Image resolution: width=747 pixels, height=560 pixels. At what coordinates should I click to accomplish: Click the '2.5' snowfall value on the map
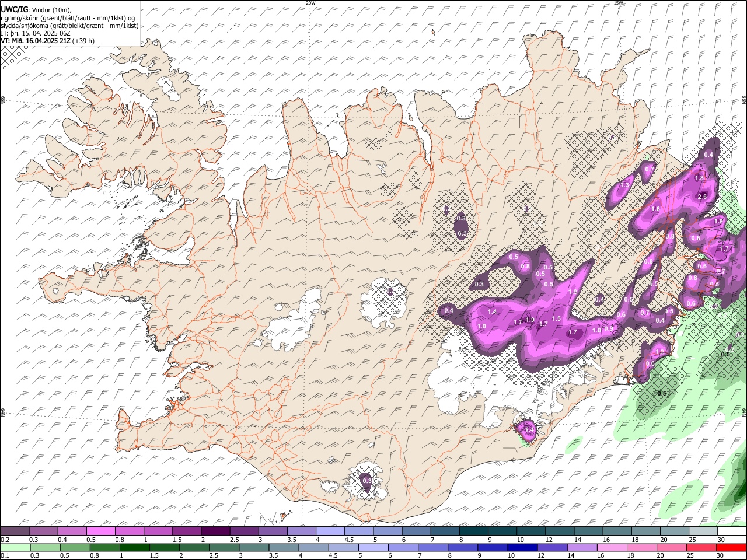pos(702,197)
